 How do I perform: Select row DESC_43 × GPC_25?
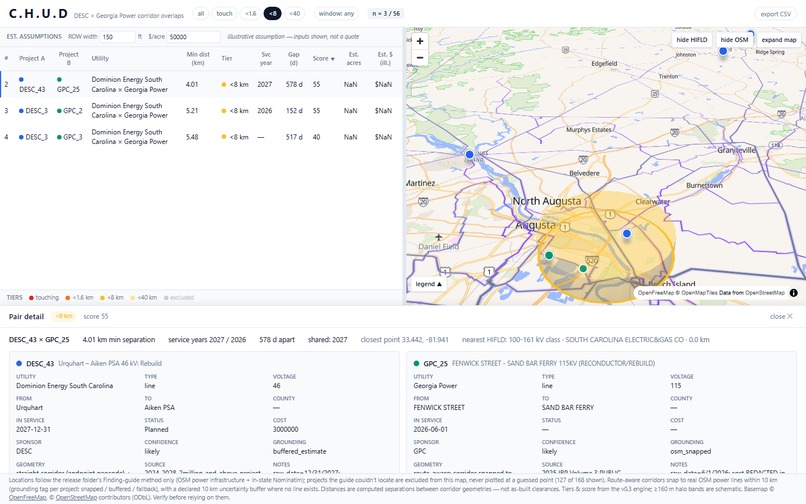tap(201, 84)
